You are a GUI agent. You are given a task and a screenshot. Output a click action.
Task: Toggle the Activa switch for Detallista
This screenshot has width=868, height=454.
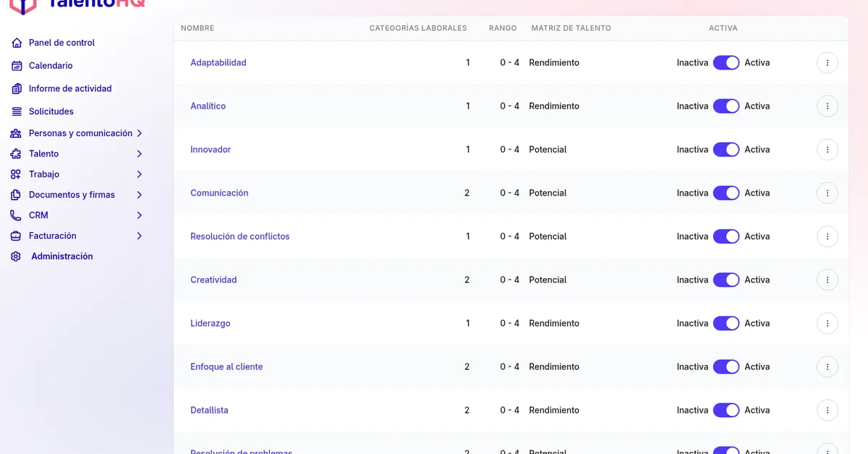(x=726, y=410)
